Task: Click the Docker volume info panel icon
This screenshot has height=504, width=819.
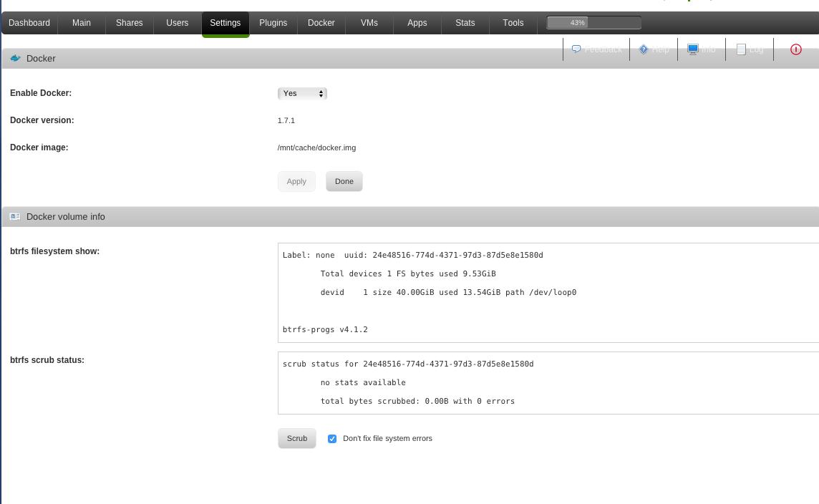Action: (x=15, y=216)
